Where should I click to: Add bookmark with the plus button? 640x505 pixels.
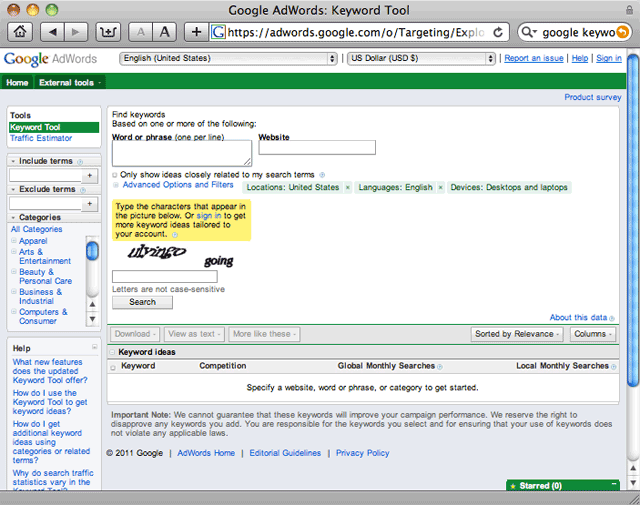coord(196,32)
